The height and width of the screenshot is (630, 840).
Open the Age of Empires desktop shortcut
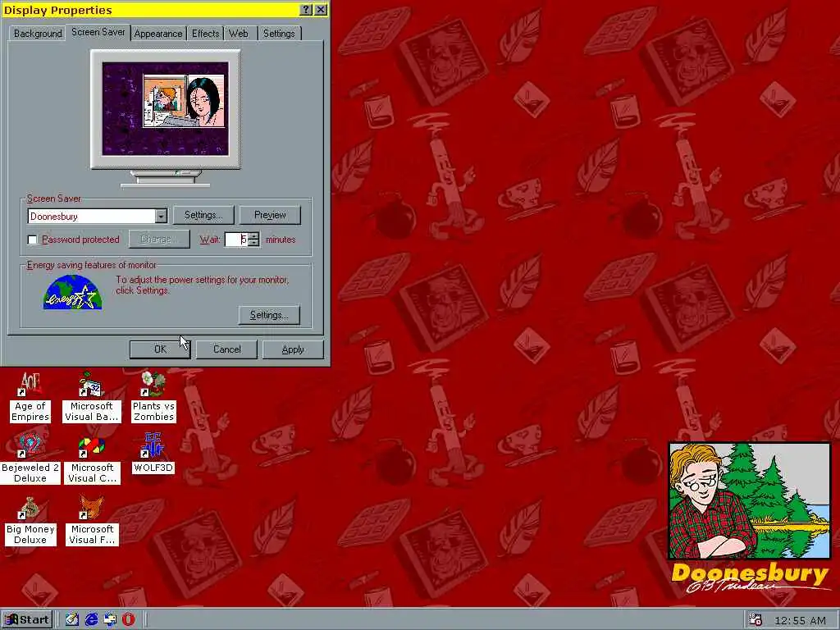pos(30,398)
